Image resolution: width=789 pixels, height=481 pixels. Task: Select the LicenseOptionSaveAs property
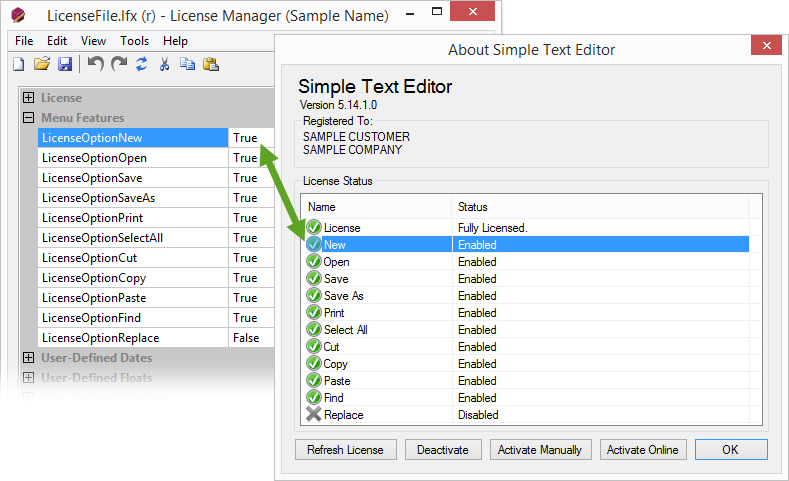tap(133, 198)
